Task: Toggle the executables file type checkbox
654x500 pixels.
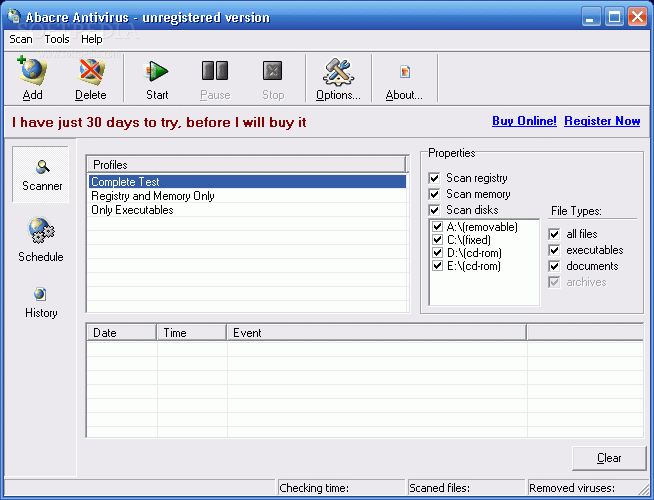Action: (x=554, y=250)
